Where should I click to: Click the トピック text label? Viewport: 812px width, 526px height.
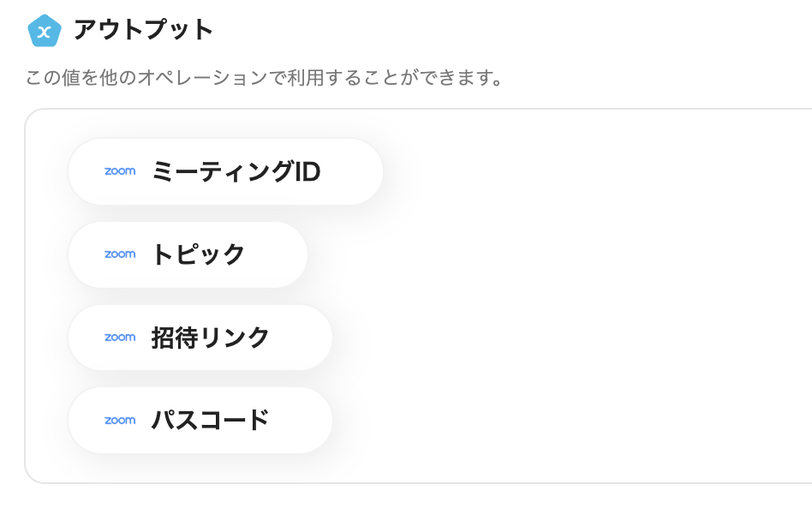pos(198,254)
